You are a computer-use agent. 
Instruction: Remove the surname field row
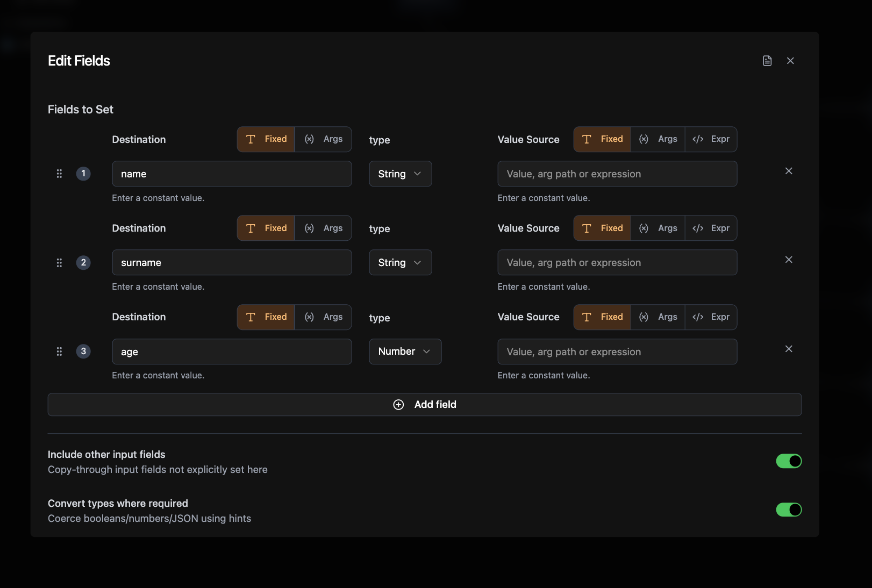tap(789, 260)
